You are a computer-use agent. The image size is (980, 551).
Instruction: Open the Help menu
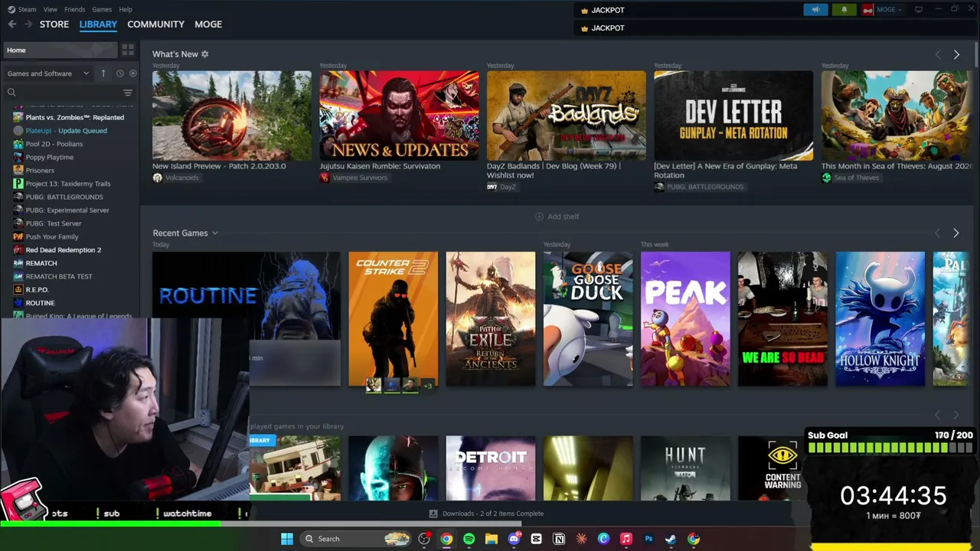pos(126,9)
